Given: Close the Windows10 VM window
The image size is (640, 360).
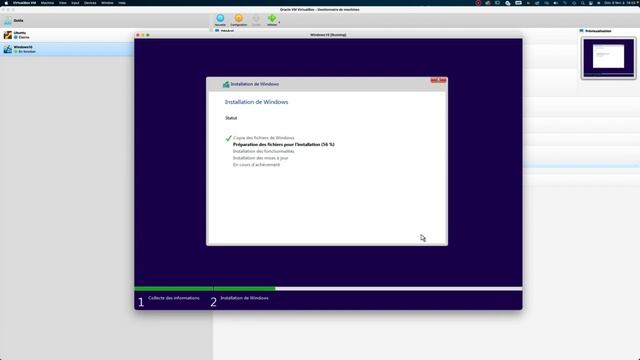Looking at the screenshot, I should tap(138, 35).
